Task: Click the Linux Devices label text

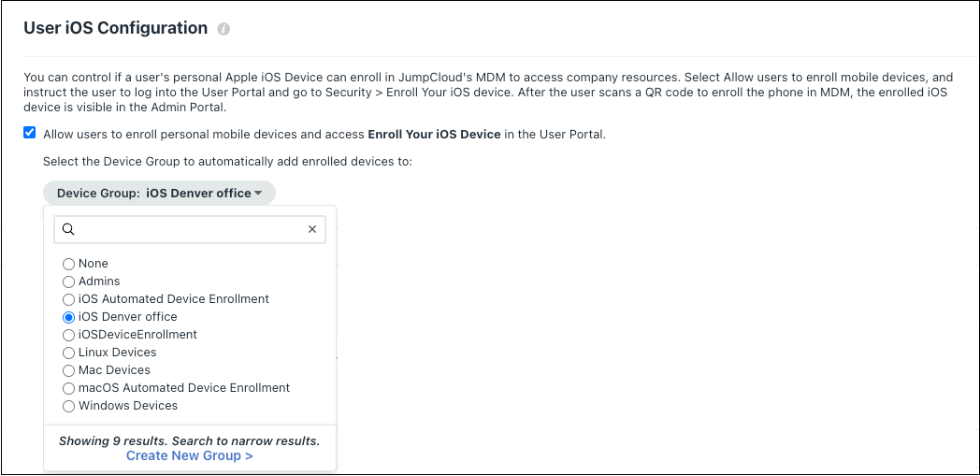Action: tap(118, 353)
